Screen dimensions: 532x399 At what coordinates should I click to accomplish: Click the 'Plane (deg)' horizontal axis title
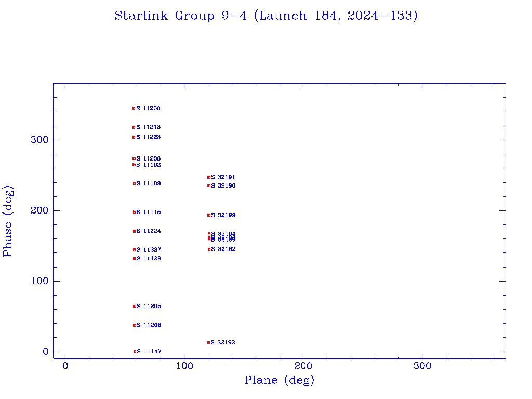tap(280, 380)
